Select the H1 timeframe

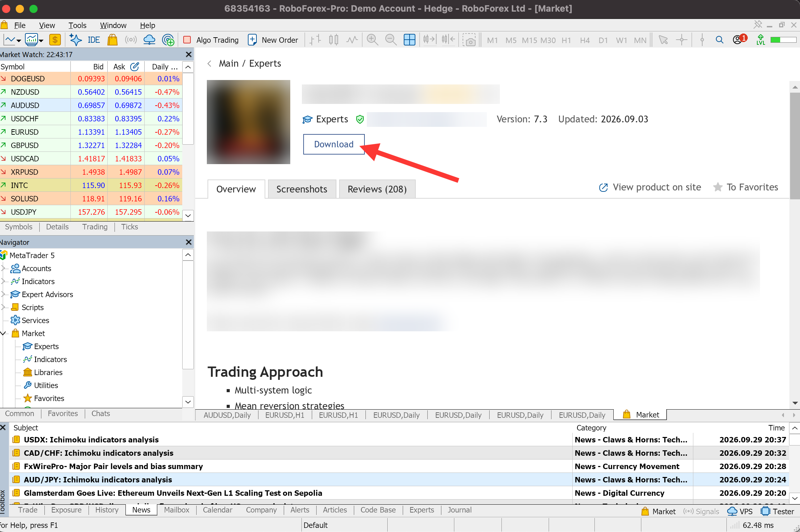coord(566,40)
